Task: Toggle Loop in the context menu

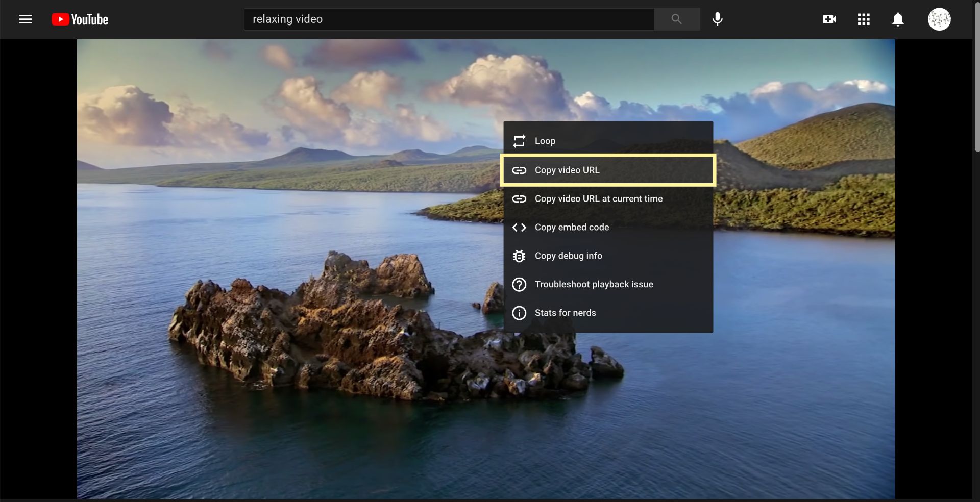Action: pyautogui.click(x=545, y=141)
